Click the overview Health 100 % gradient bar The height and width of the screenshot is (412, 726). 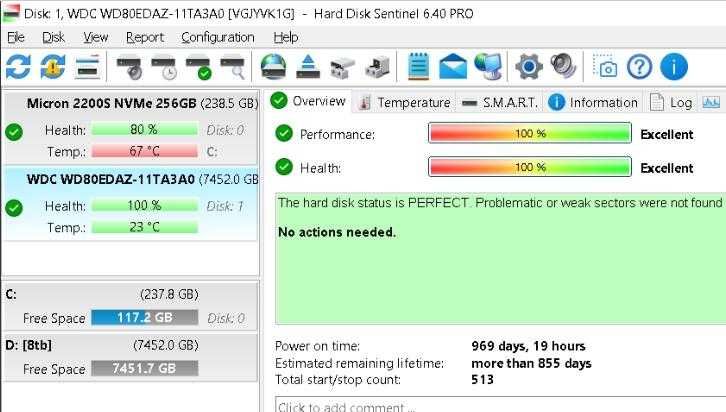[530, 167]
